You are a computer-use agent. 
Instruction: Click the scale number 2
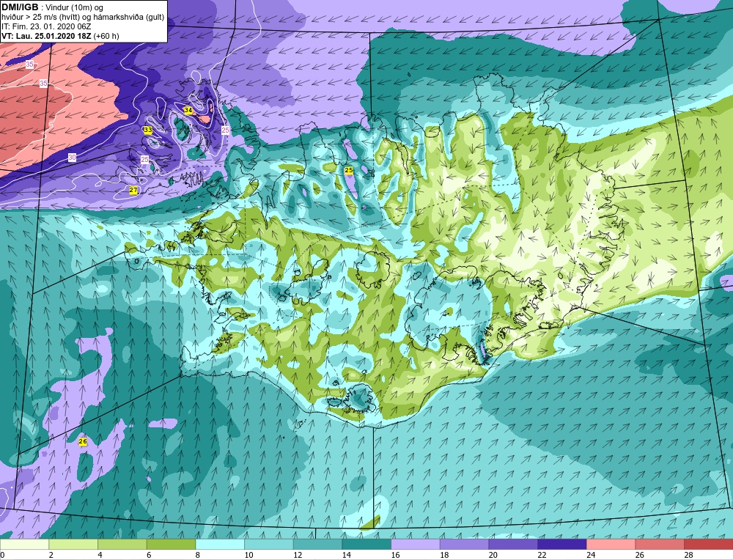point(51,555)
